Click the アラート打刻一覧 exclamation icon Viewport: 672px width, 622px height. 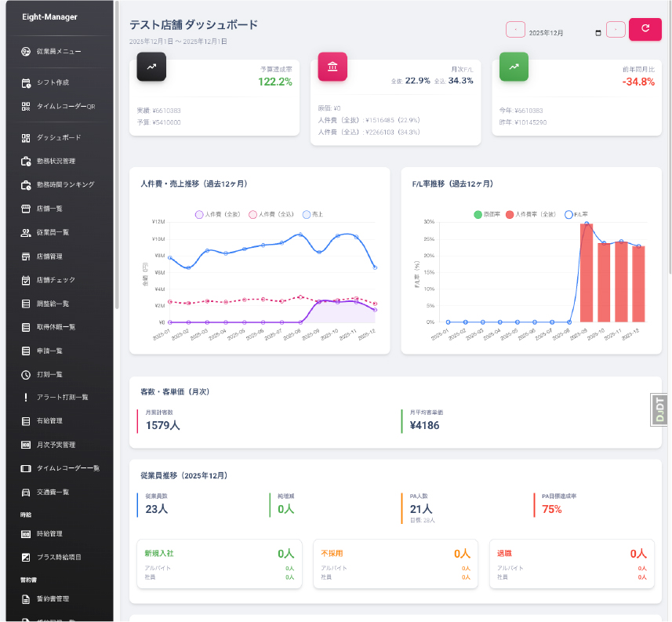pyautogui.click(x=26, y=398)
